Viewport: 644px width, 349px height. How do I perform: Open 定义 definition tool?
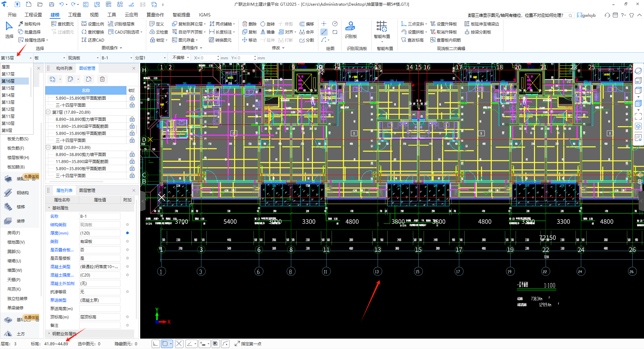tap(157, 24)
